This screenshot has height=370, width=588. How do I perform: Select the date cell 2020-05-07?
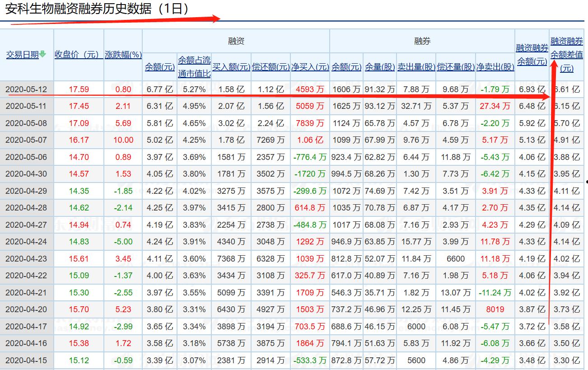(x=26, y=140)
